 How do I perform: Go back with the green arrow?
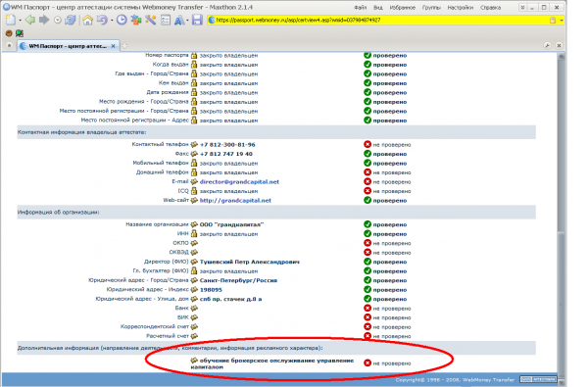coord(30,20)
